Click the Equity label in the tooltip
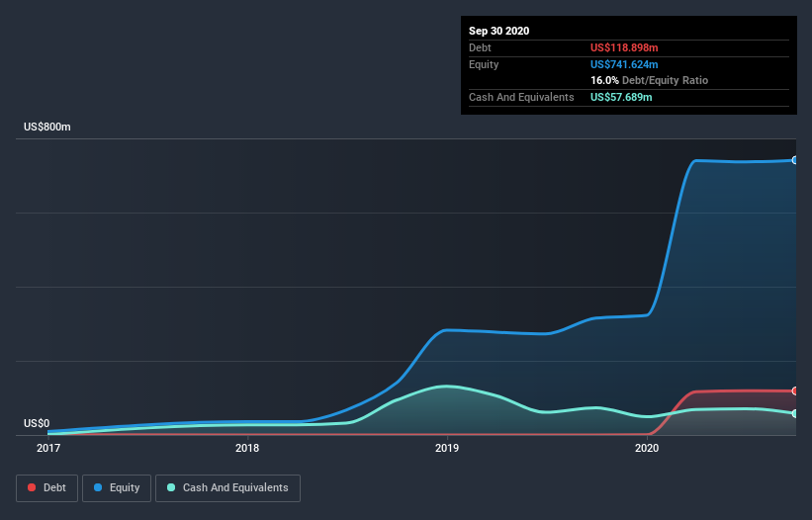Viewport: 812px width, 520px height. coord(484,64)
